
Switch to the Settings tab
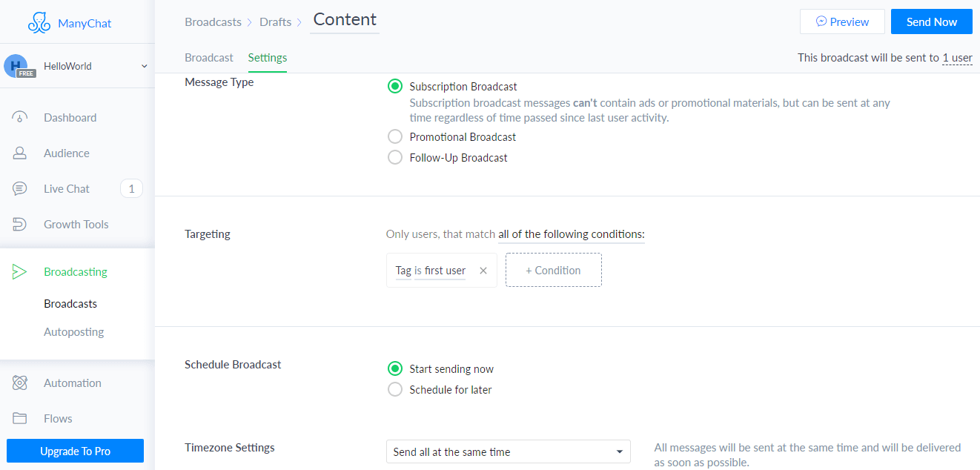[x=268, y=57]
